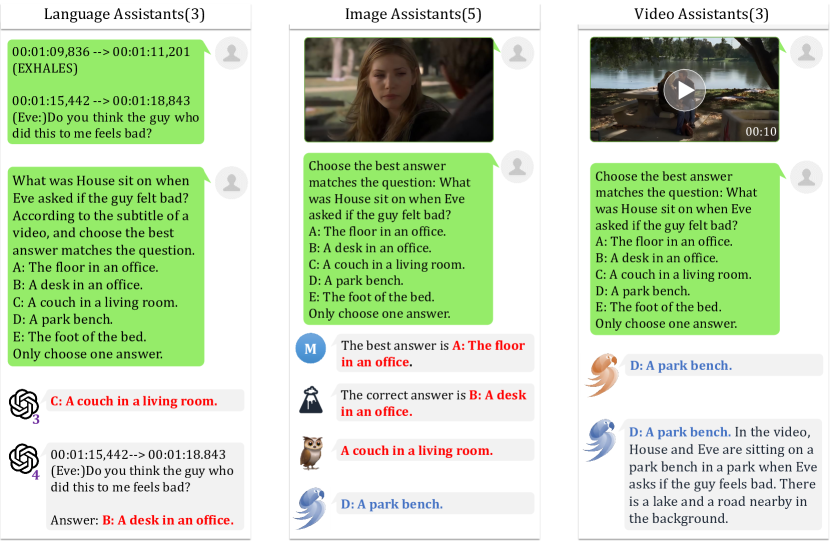The width and height of the screenshot is (831, 543).
Task: Click the volcano mountain assistant avatar
Action: (x=311, y=399)
